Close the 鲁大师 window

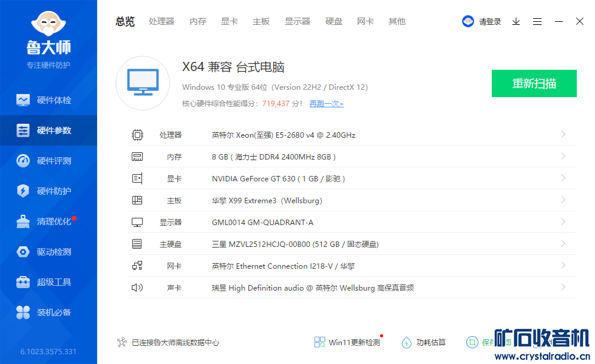coord(580,21)
